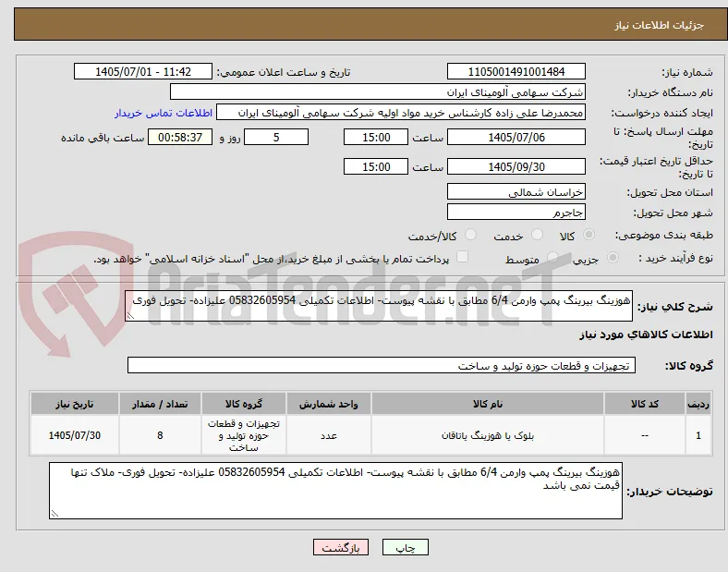The image size is (728, 572).
Task: Click the item name بلوک یا هوزینگ یاتاقان
Action: (x=488, y=435)
